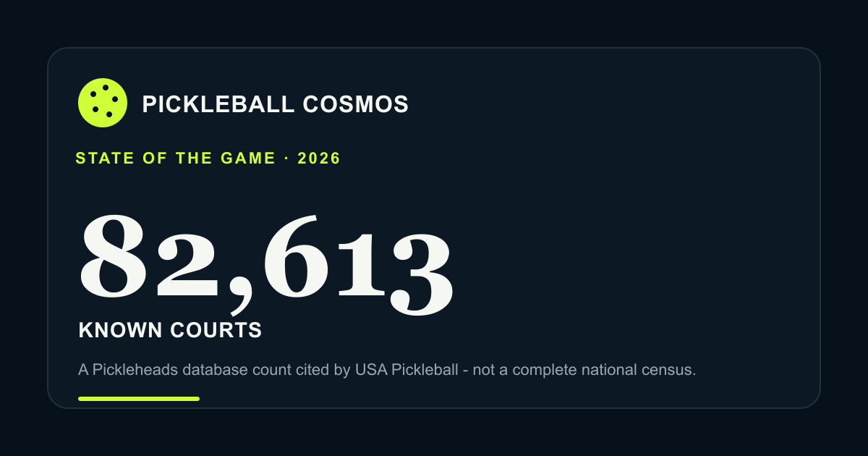Click the lime green pickleball logo icon

coord(103,103)
